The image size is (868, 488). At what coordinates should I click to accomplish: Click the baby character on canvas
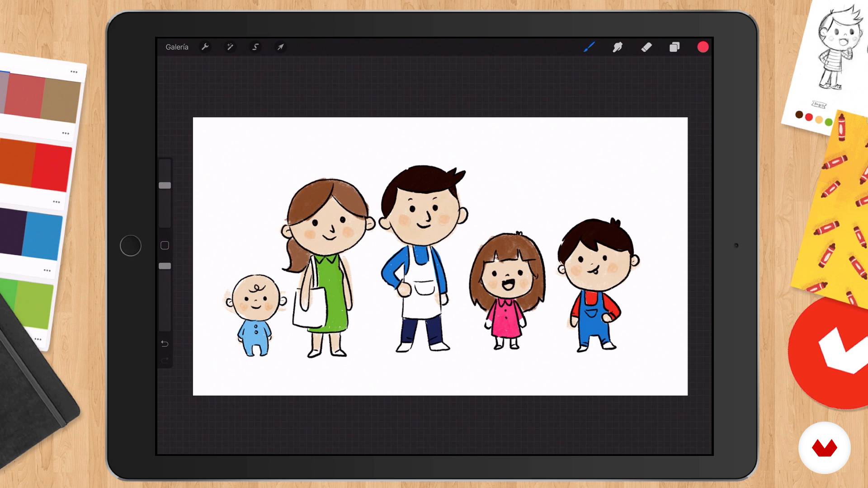(x=256, y=315)
